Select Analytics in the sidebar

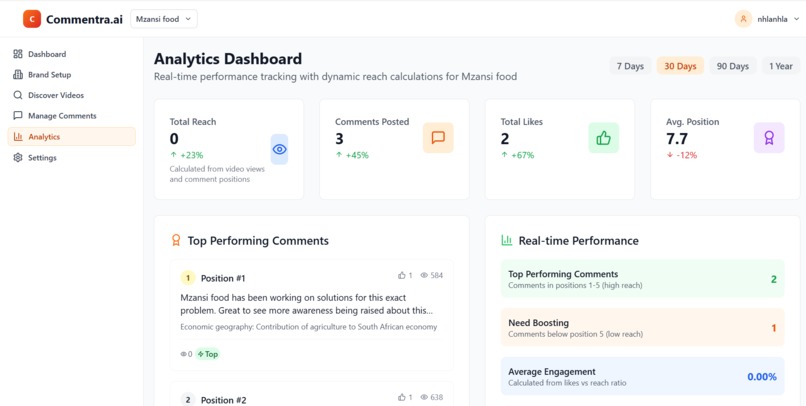click(x=71, y=137)
